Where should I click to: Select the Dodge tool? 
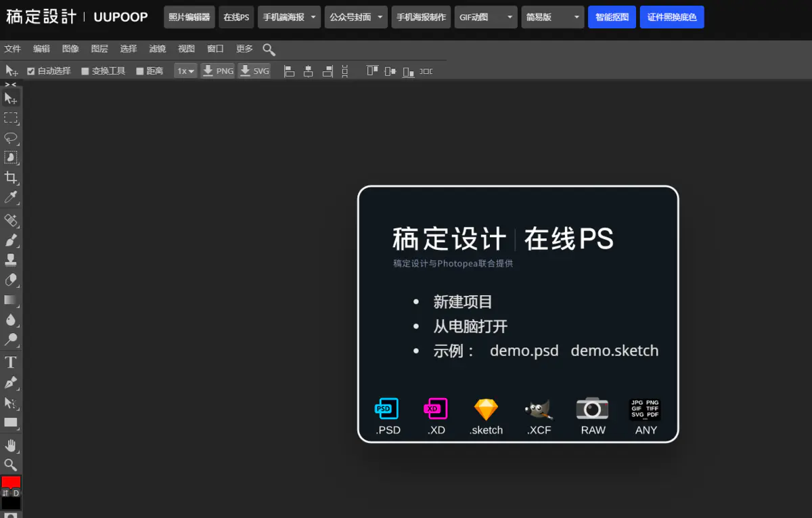pos(11,339)
